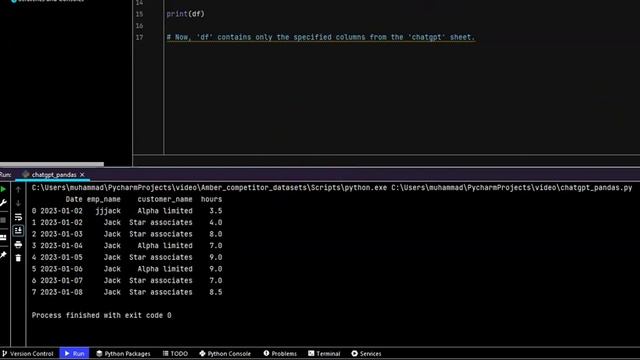Click the editor horizontal scrollbar track
The height and width of the screenshot is (360, 640).
[386, 160]
